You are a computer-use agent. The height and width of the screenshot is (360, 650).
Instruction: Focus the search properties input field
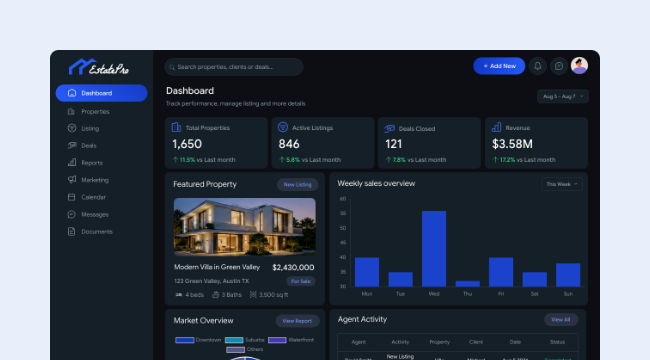(x=234, y=67)
